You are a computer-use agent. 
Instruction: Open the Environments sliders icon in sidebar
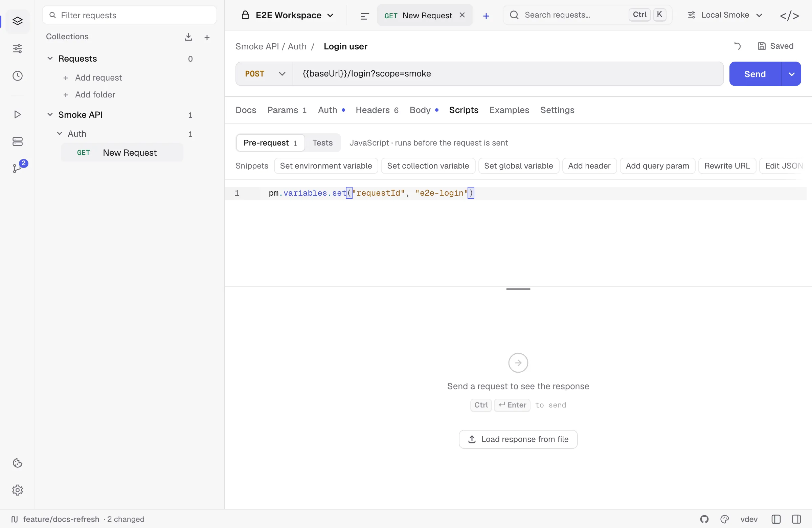[x=17, y=49]
